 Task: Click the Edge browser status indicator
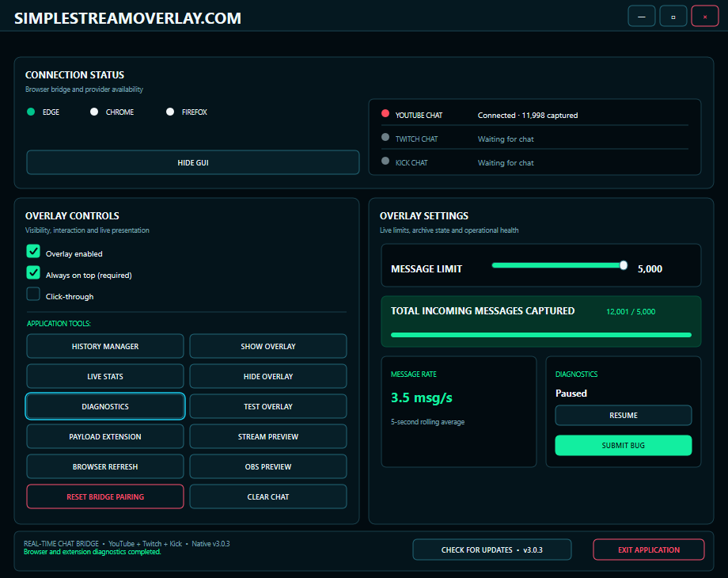[x=31, y=112]
